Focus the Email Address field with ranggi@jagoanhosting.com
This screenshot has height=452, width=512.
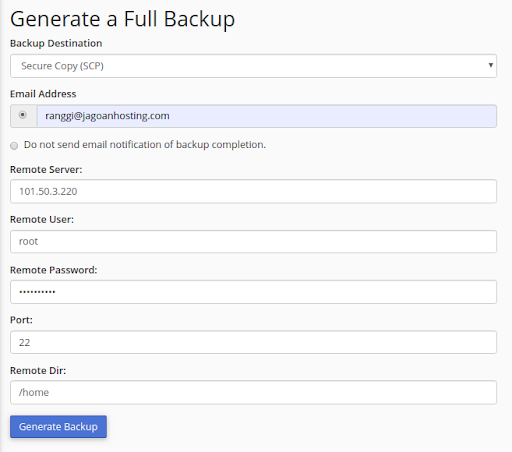coord(267,116)
